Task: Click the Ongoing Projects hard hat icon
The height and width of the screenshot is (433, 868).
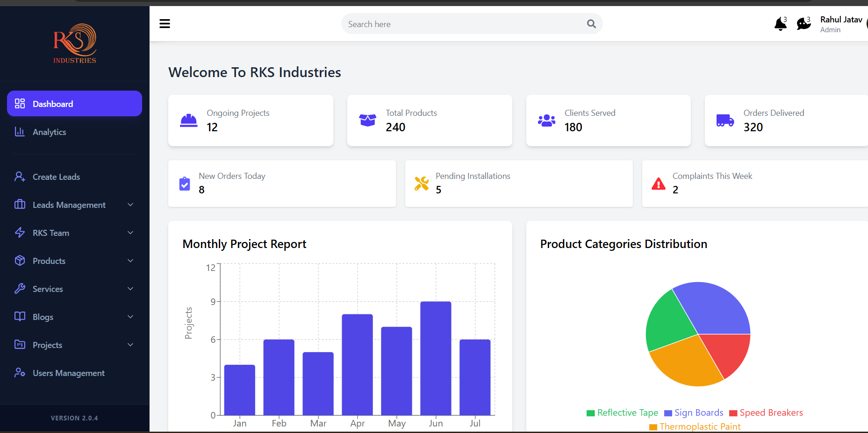Action: (x=189, y=121)
